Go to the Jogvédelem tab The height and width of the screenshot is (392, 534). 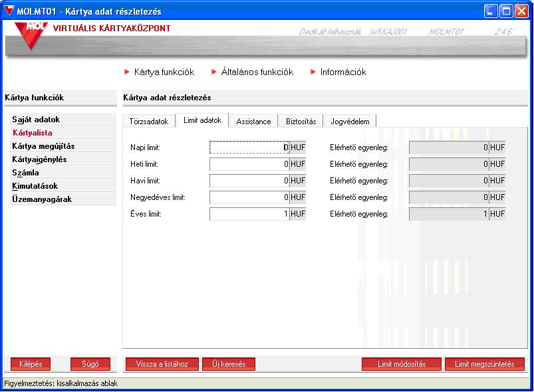(x=350, y=122)
